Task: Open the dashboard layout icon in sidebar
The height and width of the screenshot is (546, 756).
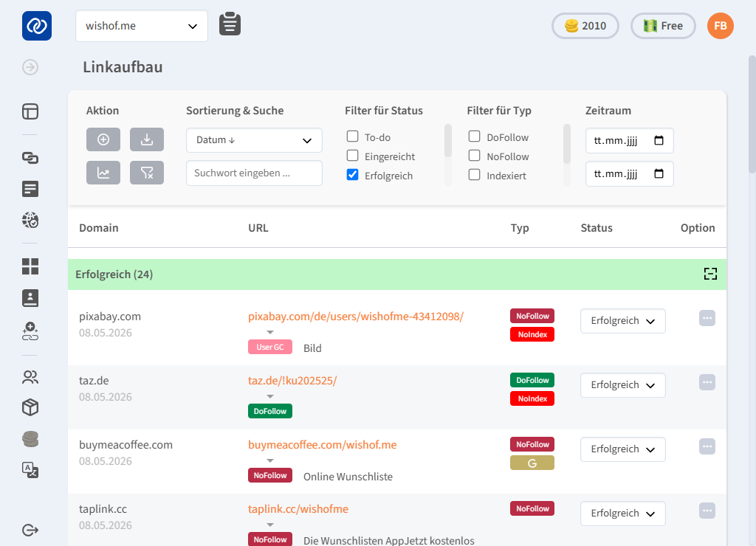Action: (30, 111)
